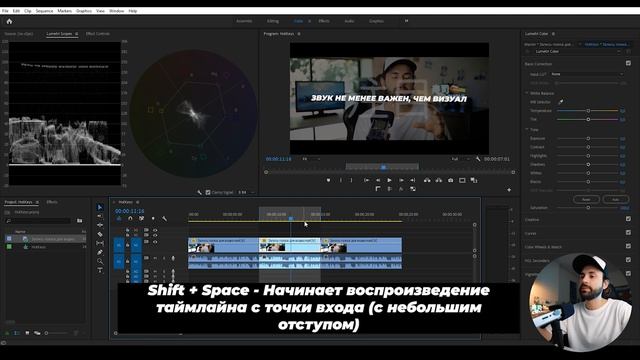
Task: Click the Reset tone button
Action: (587, 199)
